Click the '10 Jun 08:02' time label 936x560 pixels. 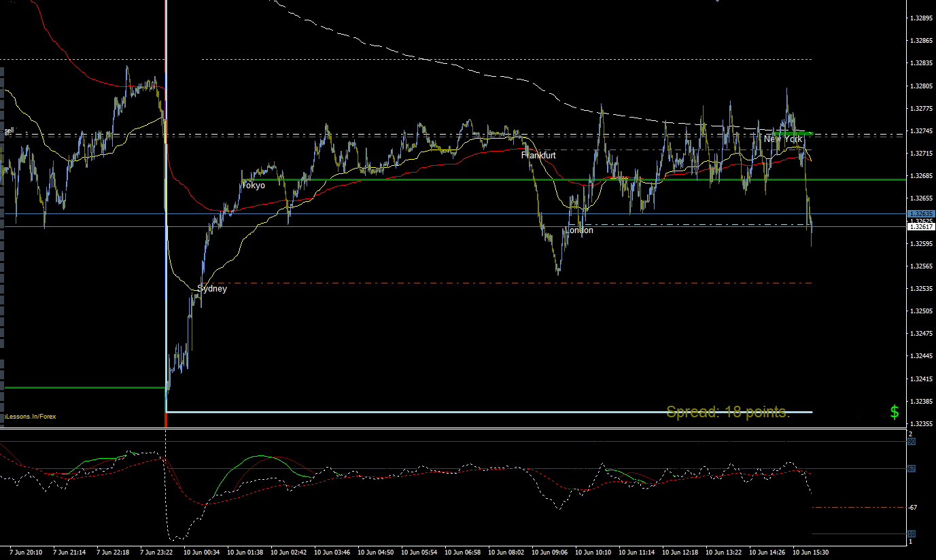[x=506, y=553]
